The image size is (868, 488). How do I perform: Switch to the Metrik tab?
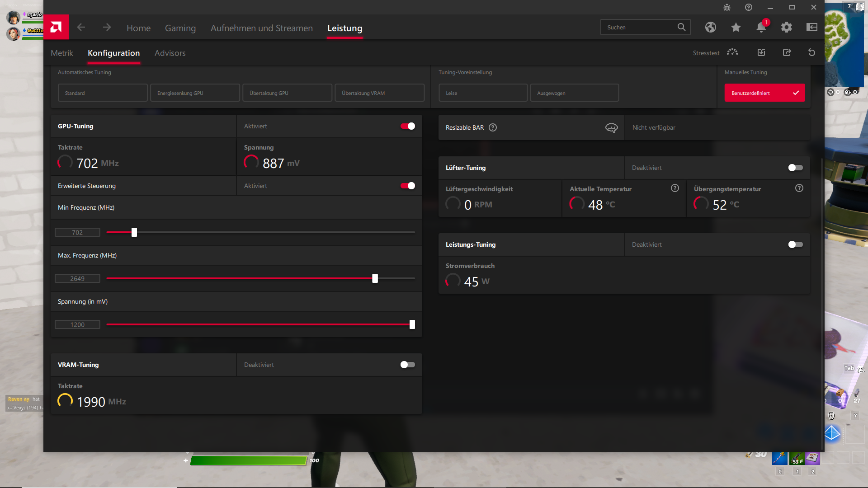[62, 53]
